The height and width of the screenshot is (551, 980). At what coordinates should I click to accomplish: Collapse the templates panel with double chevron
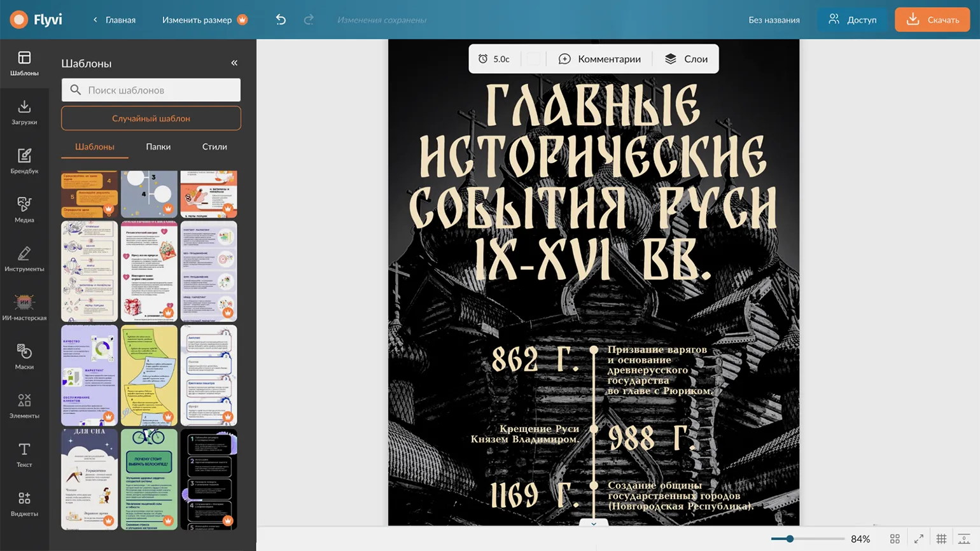point(234,63)
